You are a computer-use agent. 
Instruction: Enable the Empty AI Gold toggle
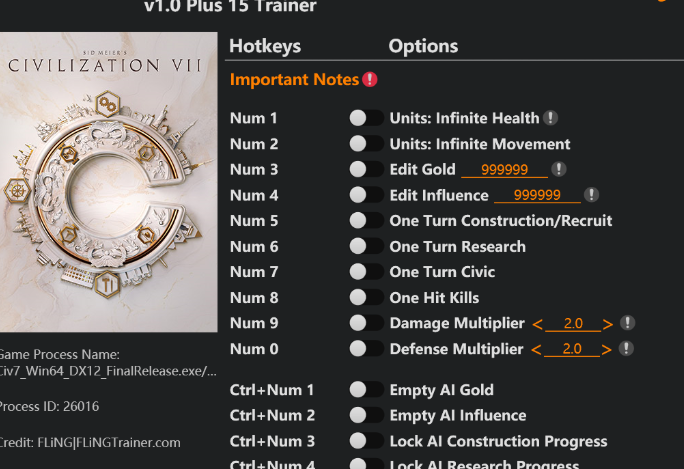click(x=366, y=390)
